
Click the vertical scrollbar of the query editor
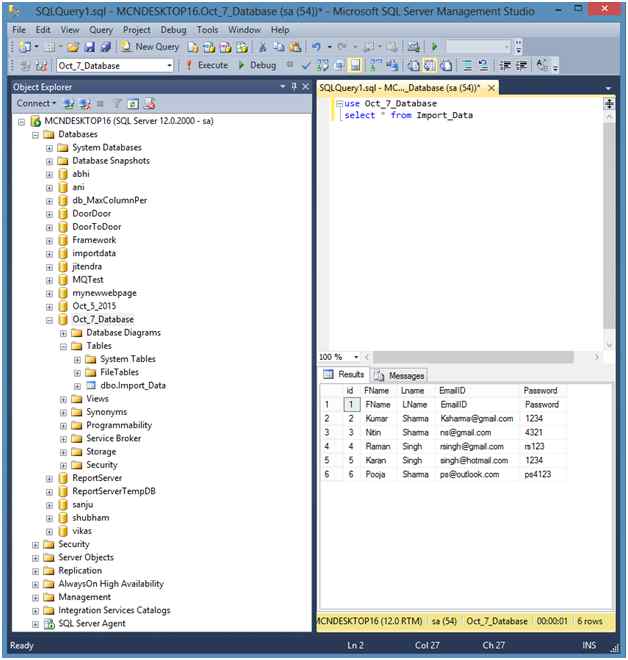(x=609, y=225)
